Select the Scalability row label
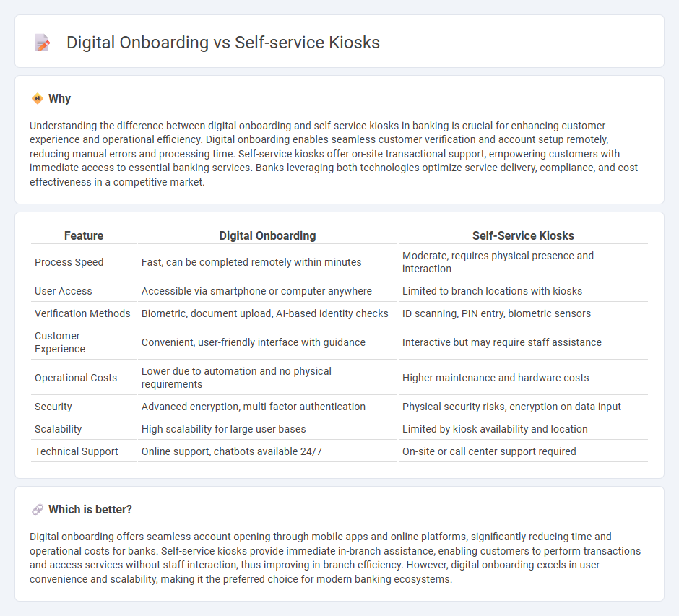Image resolution: width=679 pixels, height=616 pixels. point(58,429)
